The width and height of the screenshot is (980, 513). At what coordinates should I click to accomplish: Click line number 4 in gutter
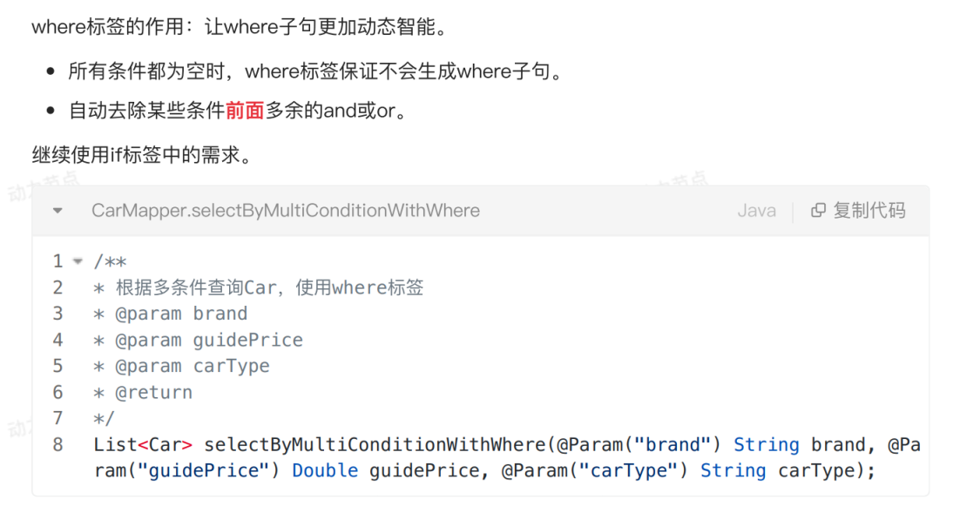coord(57,340)
